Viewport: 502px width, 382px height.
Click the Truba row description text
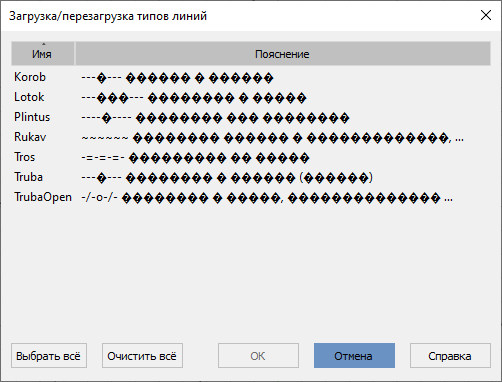(227, 178)
